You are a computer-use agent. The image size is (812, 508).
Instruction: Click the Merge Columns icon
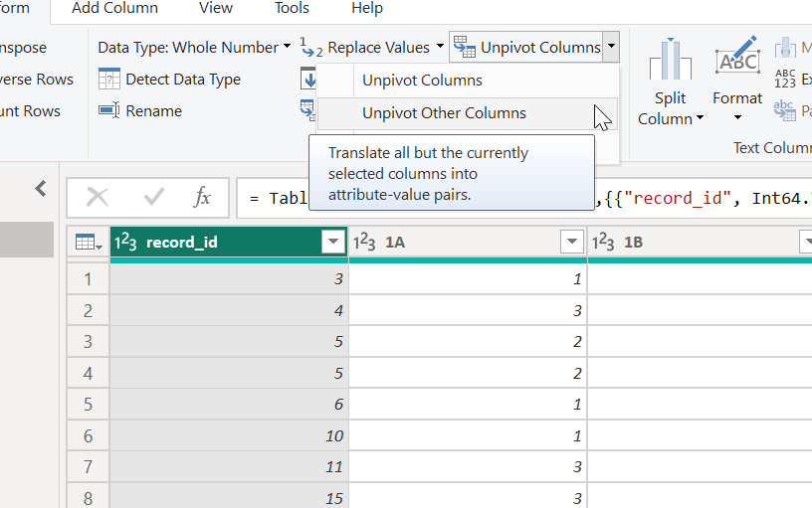click(785, 47)
